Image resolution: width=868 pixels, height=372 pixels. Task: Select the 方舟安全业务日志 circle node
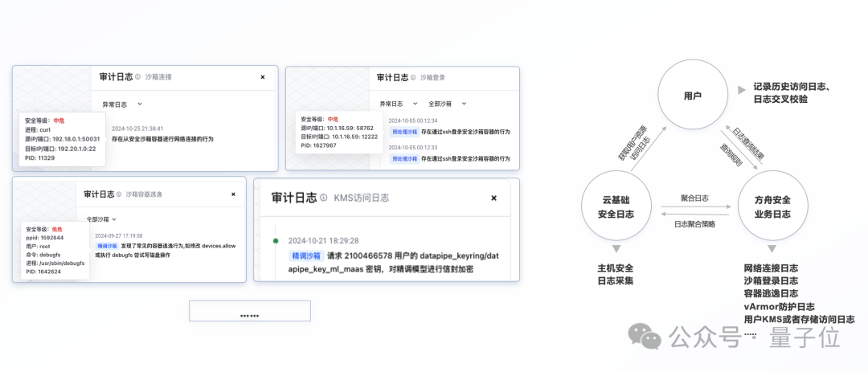(771, 207)
